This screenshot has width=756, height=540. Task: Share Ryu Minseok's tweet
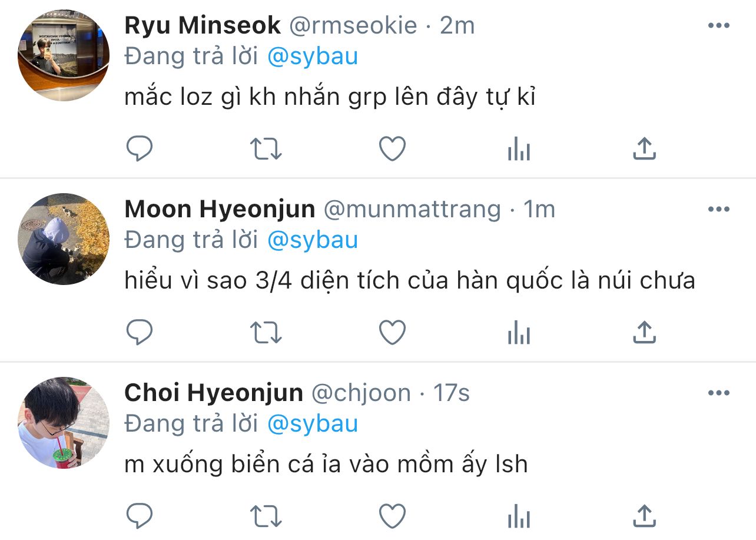[x=644, y=150]
